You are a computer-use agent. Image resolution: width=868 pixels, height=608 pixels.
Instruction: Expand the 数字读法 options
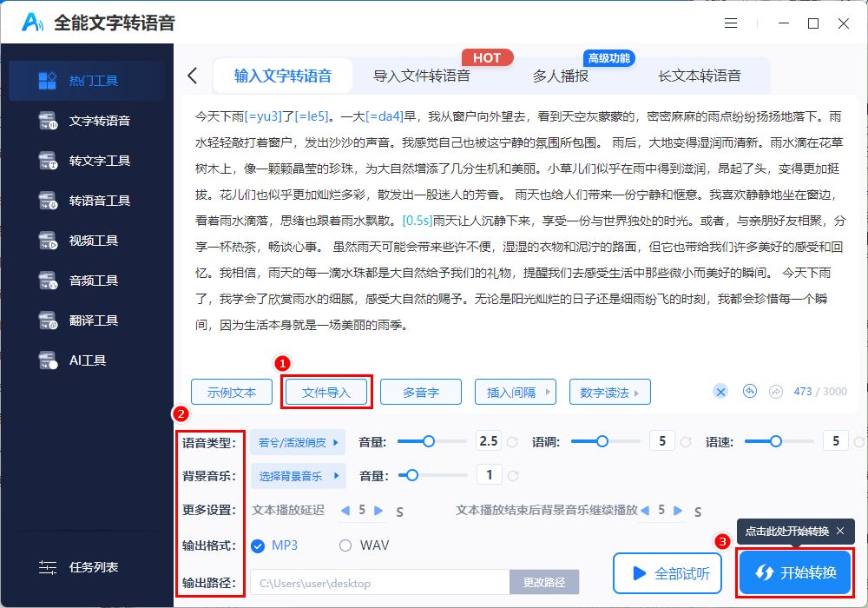coord(609,392)
